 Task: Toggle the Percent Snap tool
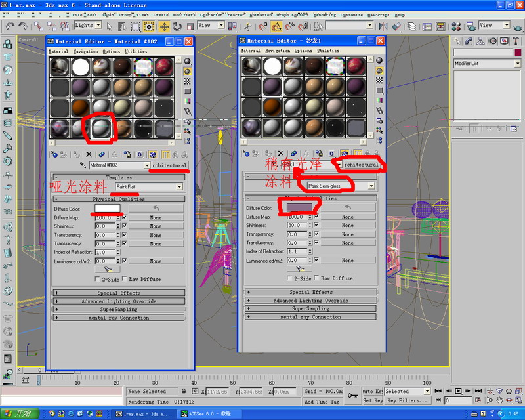[x=289, y=26]
